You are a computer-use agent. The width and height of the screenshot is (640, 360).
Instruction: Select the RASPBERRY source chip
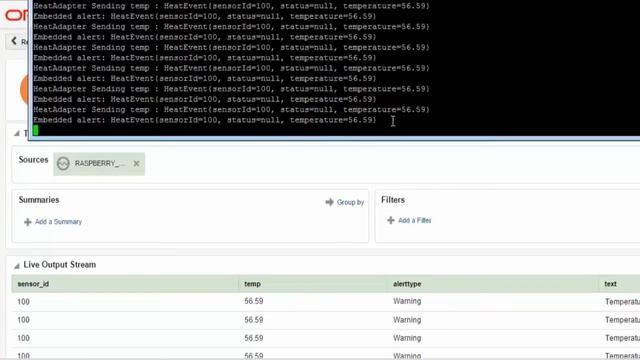pyautogui.click(x=99, y=164)
